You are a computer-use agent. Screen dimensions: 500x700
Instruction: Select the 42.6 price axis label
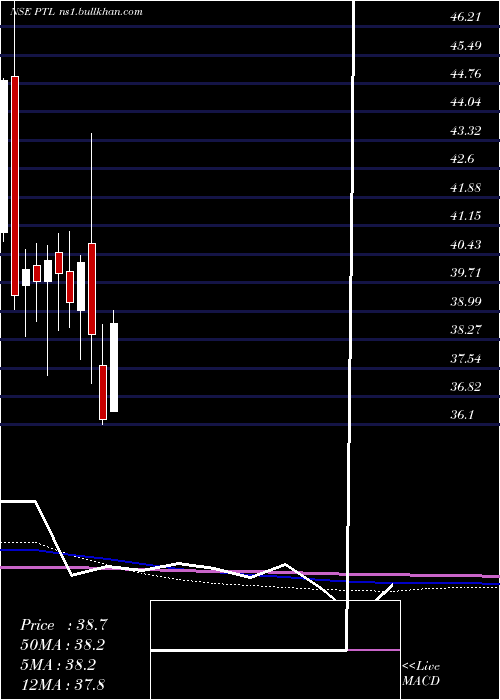pos(462,159)
